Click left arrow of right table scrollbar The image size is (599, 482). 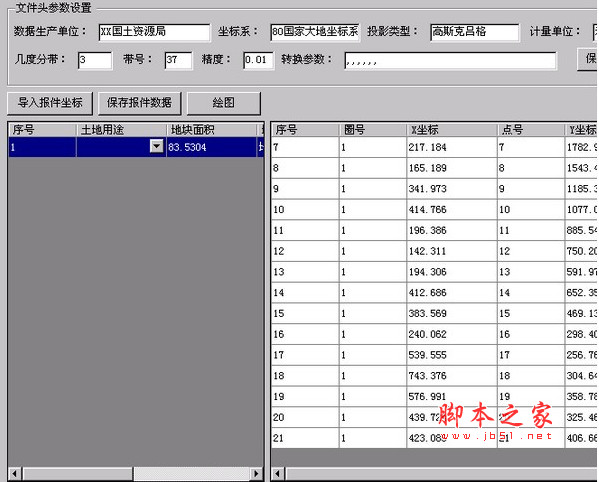click(278, 474)
